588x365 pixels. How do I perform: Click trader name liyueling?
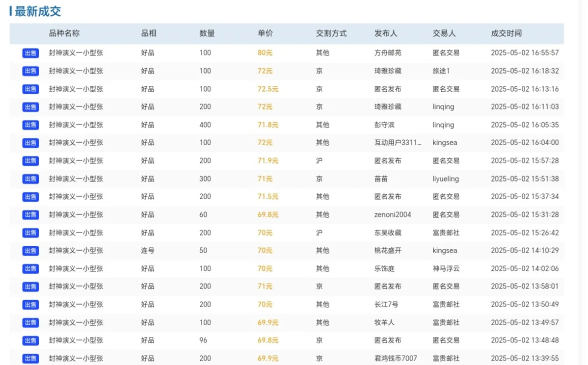tap(445, 179)
